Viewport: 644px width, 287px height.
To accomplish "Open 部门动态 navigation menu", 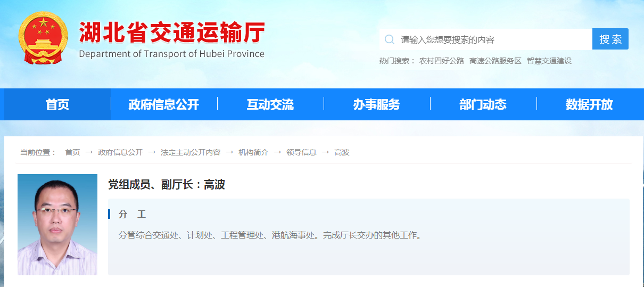I will pos(483,104).
